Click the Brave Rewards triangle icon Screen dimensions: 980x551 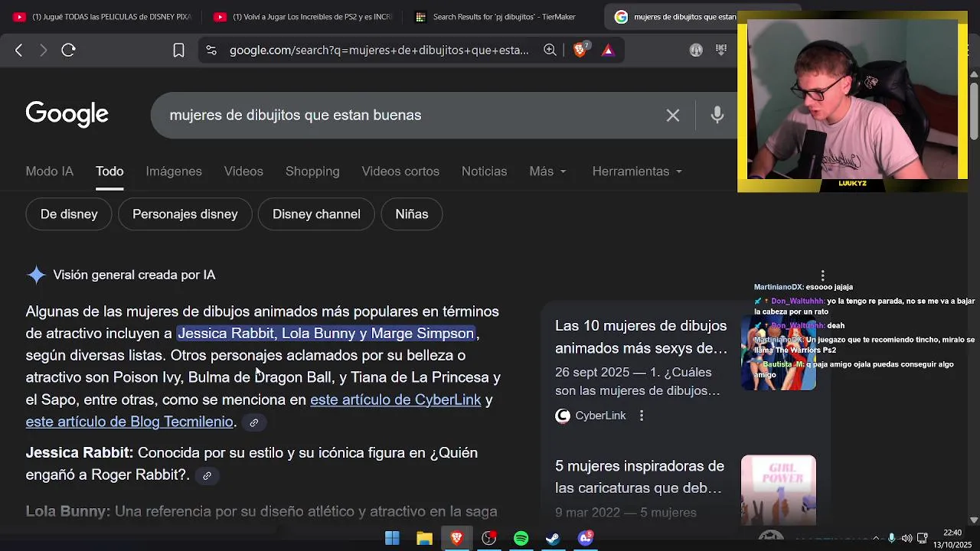[608, 51]
